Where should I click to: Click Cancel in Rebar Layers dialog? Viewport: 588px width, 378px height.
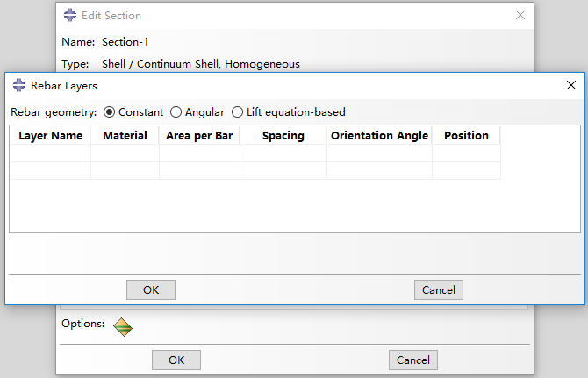pos(438,289)
